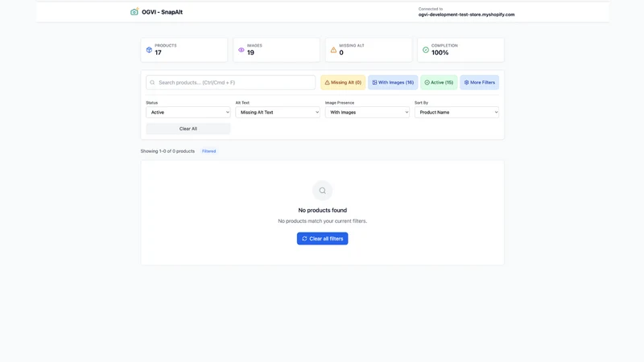Click the Missing Alt warning triangle icon
Image resolution: width=644 pixels, height=362 pixels.
pyautogui.click(x=333, y=50)
